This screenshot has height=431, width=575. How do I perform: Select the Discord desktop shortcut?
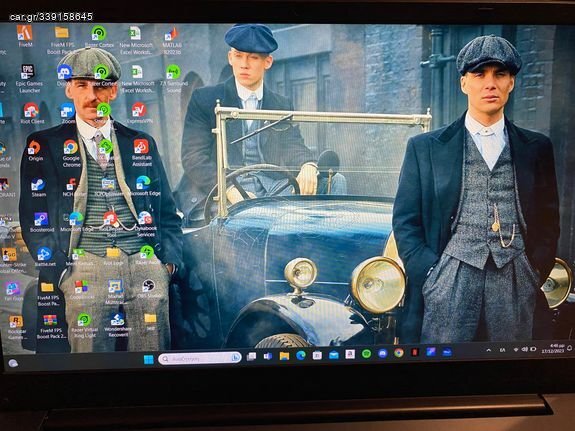(65, 75)
